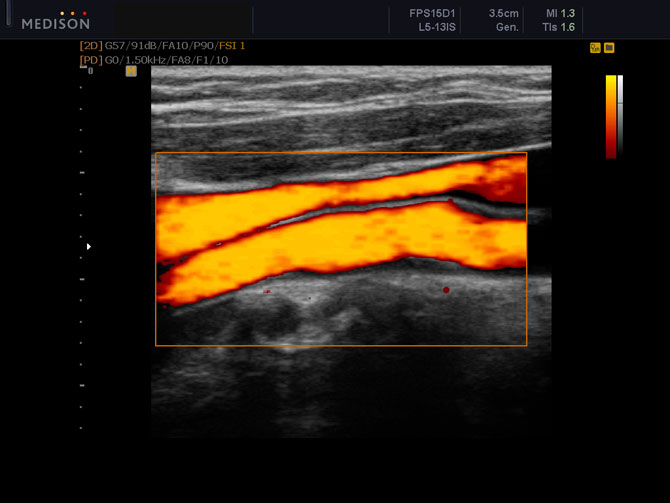Click the FPS15D1 readout
This screenshot has width=670, height=503.
point(432,14)
